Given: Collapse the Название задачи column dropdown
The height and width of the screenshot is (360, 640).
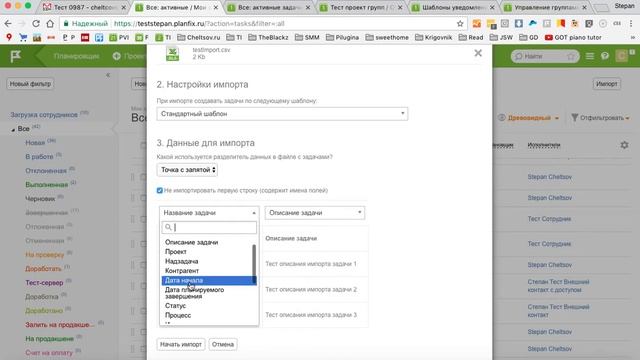Looking at the screenshot, I should (x=209, y=213).
